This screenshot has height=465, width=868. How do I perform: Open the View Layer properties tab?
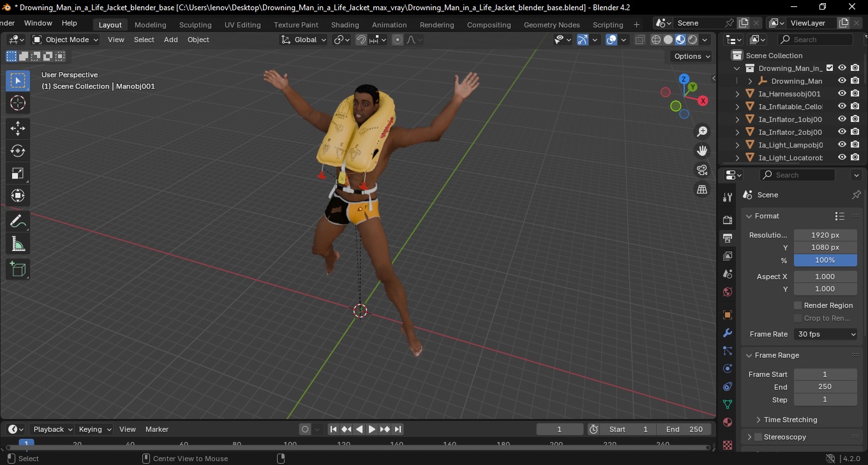(728, 256)
